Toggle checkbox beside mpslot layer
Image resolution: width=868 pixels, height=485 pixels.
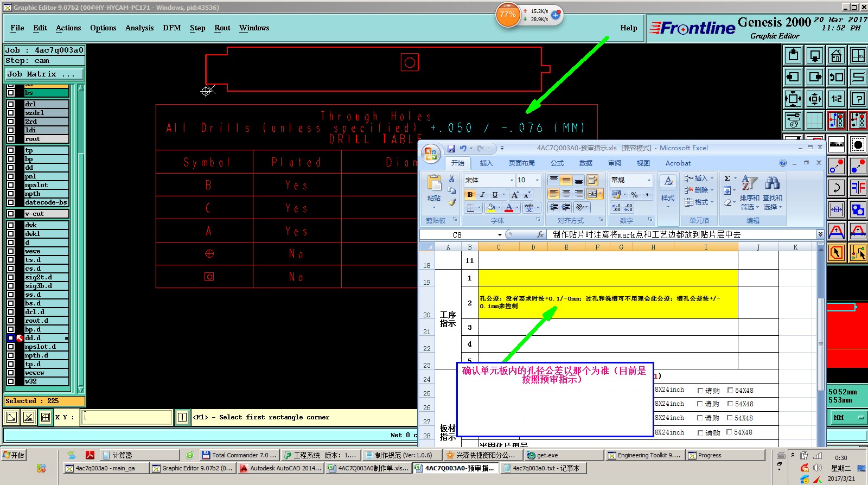pos(11,185)
